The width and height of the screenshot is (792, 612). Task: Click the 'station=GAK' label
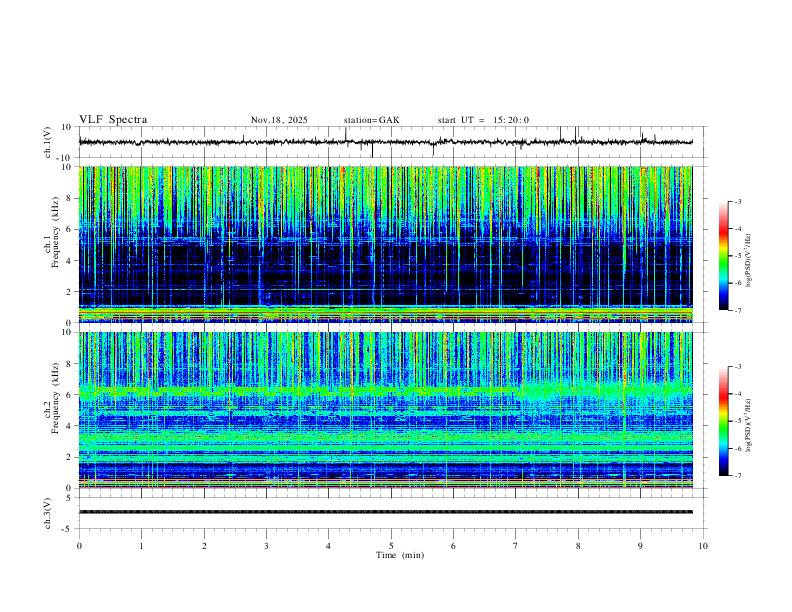point(371,120)
